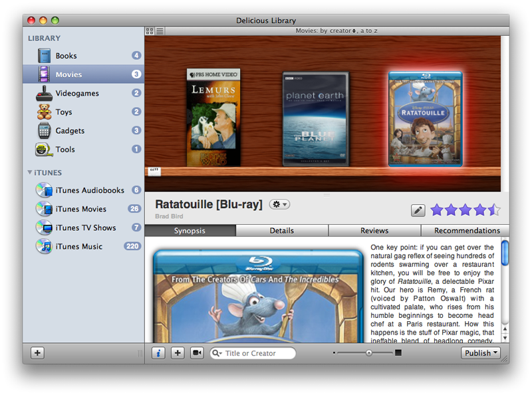532x395 pixels.
Task: Switch to the Synopsis tab
Action: click(x=190, y=231)
